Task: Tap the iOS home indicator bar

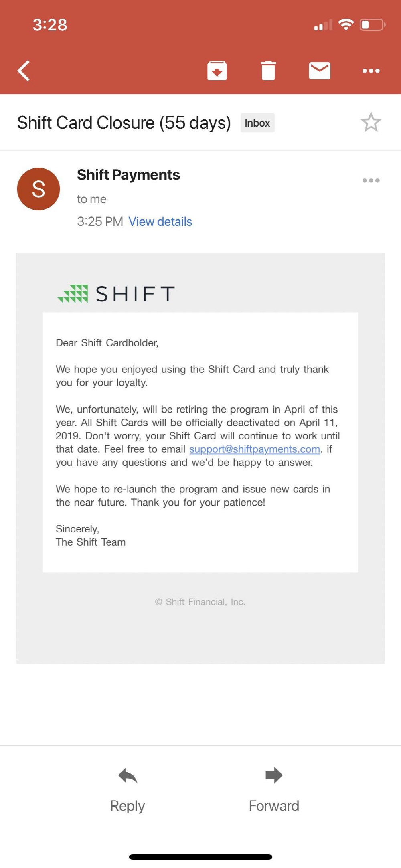Action: tap(200, 857)
